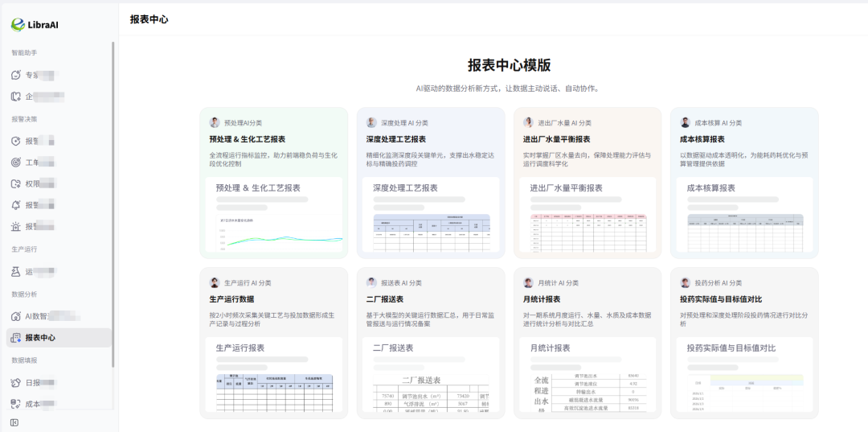Open the target-icon item starting with 工
Screen dimensions: 868x432
point(59,163)
